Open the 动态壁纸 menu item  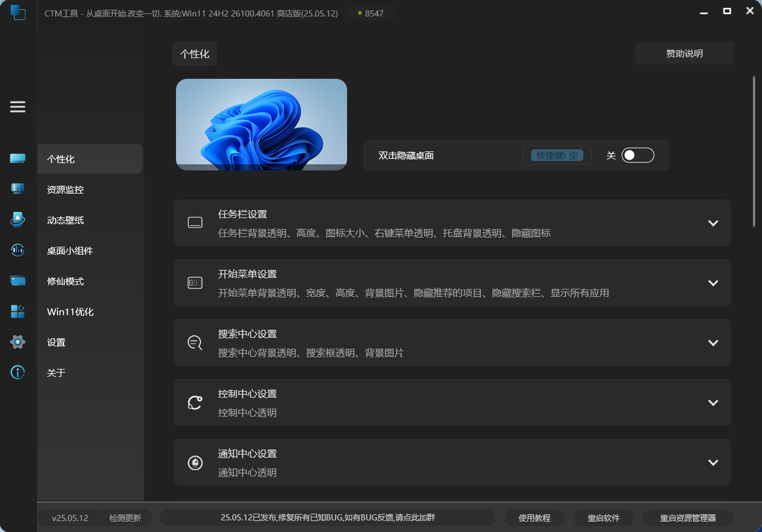(x=90, y=220)
